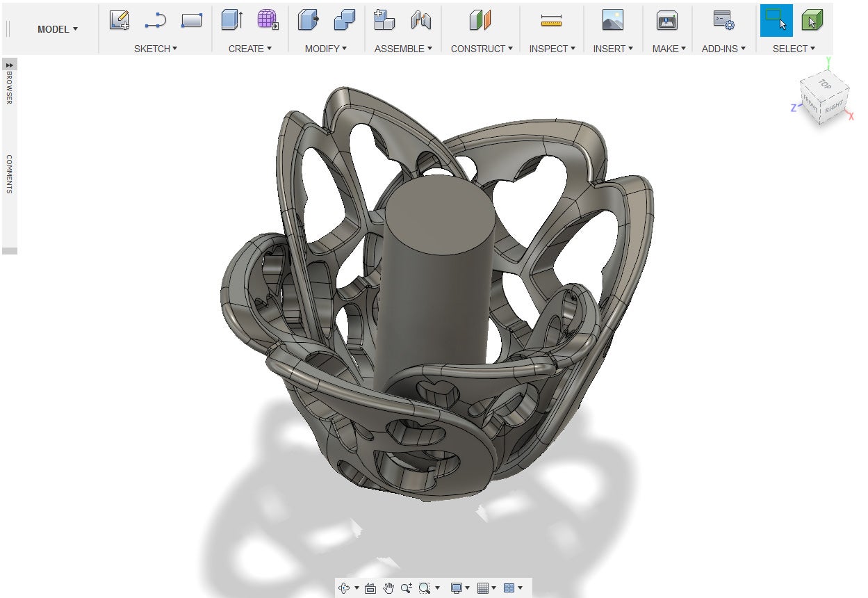Select the Extrude tool icon
868x598 pixels.
pos(231,21)
